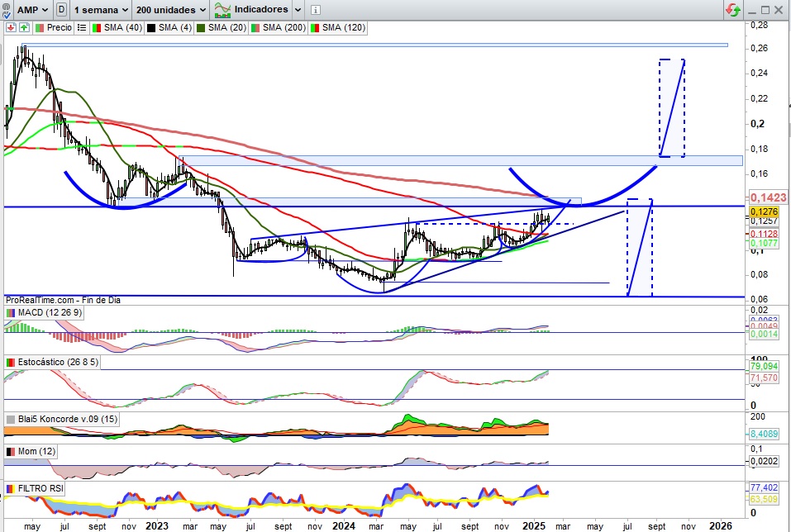The width and height of the screenshot is (791, 532).
Task: Open the 200 unidades dropdown
Action: [171, 10]
